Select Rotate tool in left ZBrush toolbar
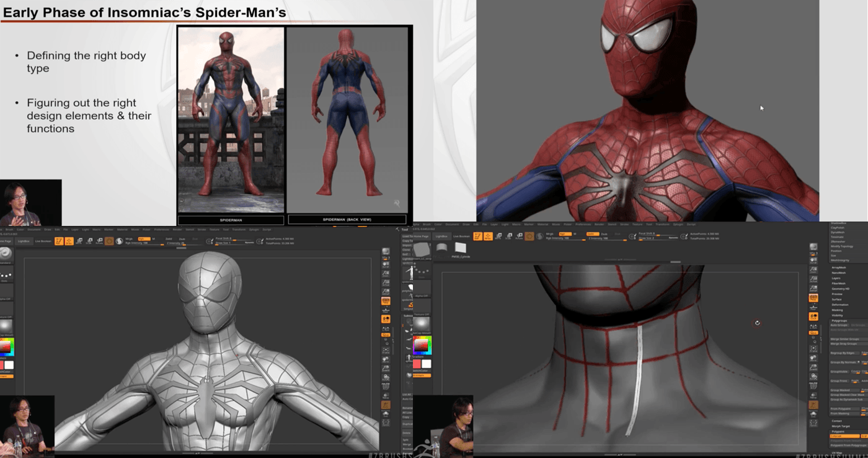The height and width of the screenshot is (458, 868). pos(99,241)
